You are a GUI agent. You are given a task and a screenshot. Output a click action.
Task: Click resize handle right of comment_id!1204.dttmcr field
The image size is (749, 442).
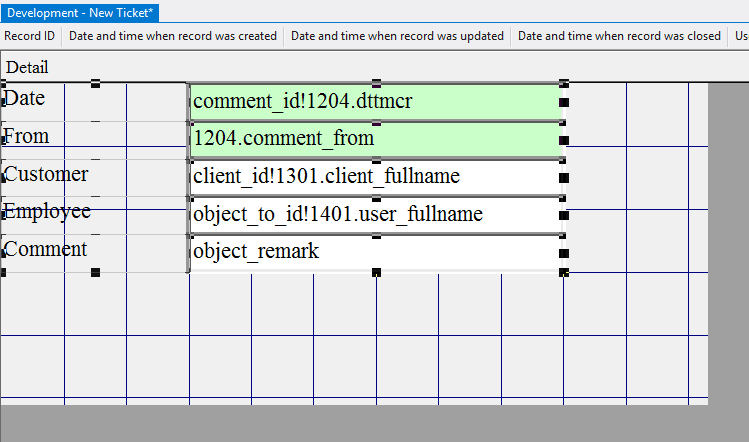coord(564,102)
